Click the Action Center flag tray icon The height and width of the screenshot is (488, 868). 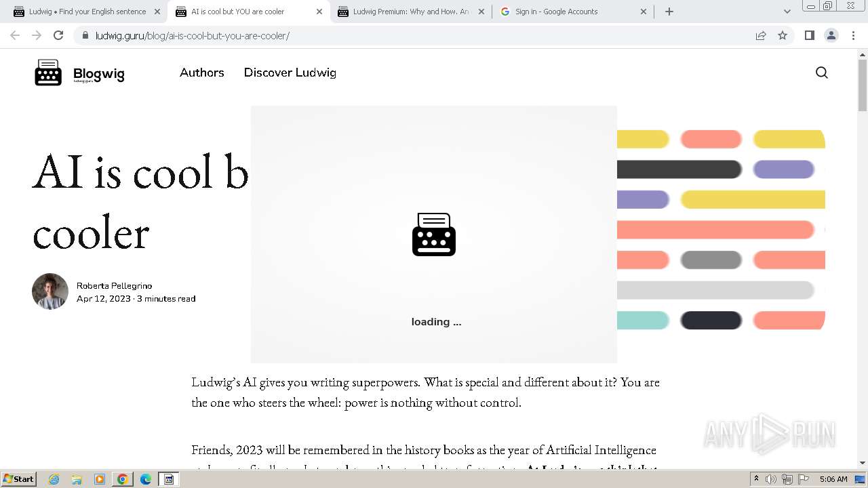click(x=804, y=479)
